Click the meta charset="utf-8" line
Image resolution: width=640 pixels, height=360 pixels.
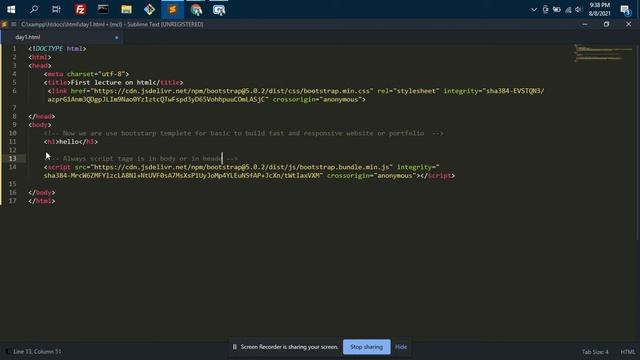87,74
